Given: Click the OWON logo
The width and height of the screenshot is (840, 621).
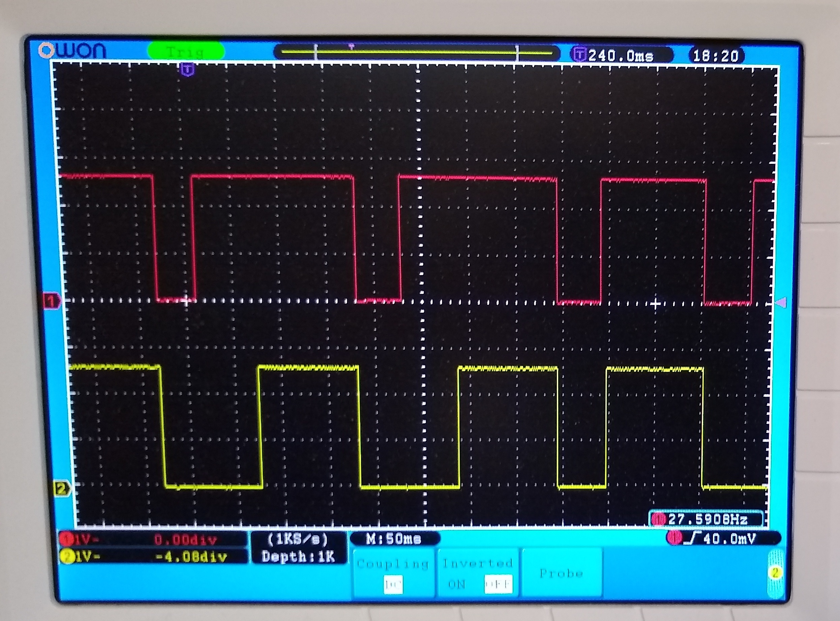Looking at the screenshot, I should 72,50.
